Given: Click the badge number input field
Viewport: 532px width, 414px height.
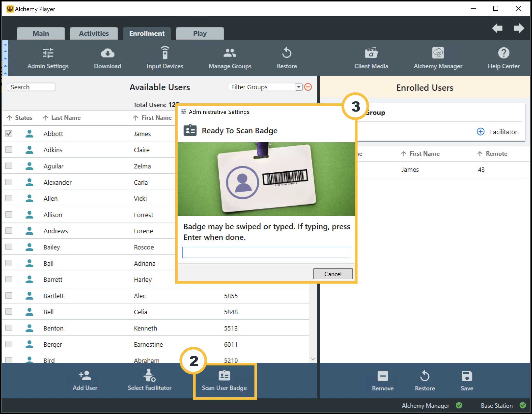Looking at the screenshot, I should (x=266, y=252).
